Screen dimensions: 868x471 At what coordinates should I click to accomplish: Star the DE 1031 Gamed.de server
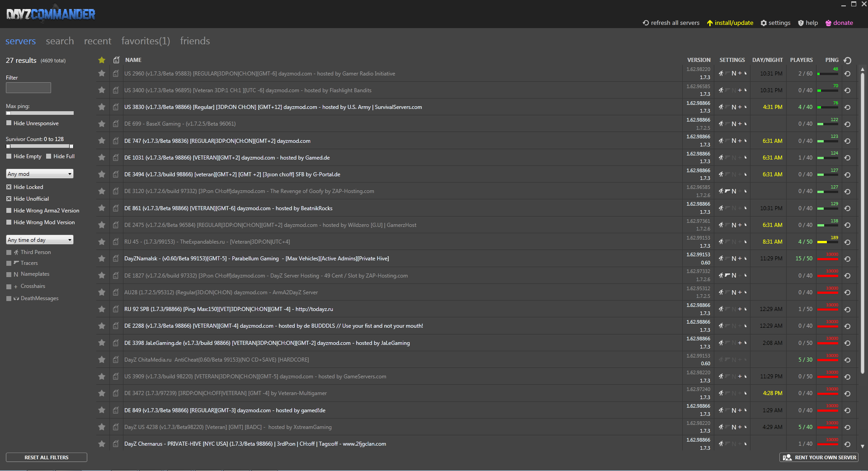(102, 157)
